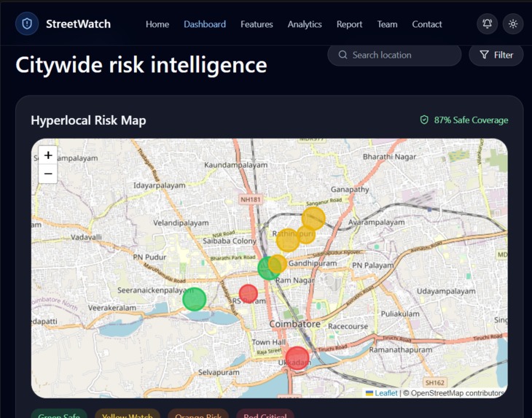The image size is (532, 418).
Task: Select the green marker near Seeranaickenpalayam
Action: [195, 299]
